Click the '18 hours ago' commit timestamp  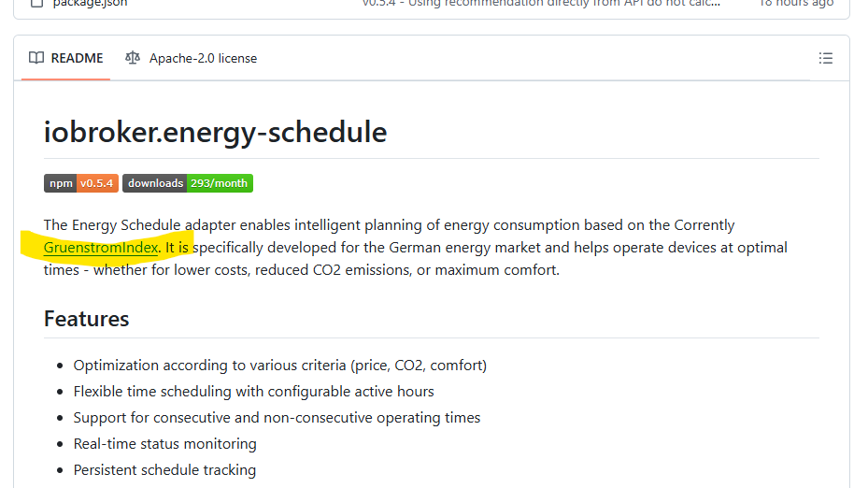point(796,3)
